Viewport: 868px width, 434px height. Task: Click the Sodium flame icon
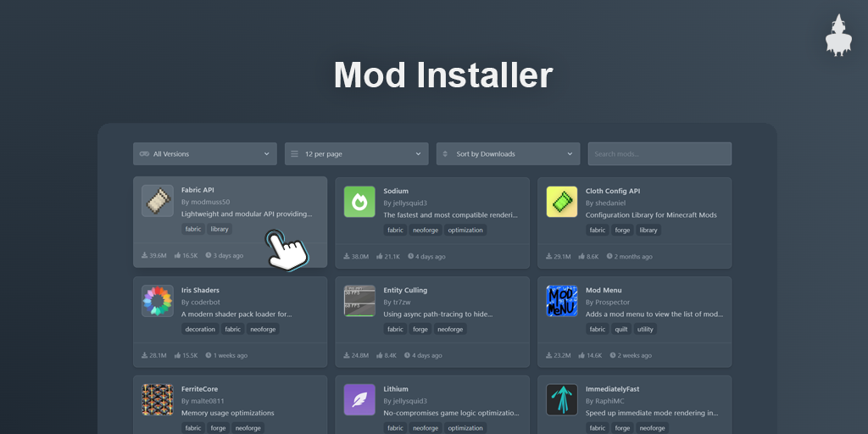click(x=359, y=202)
